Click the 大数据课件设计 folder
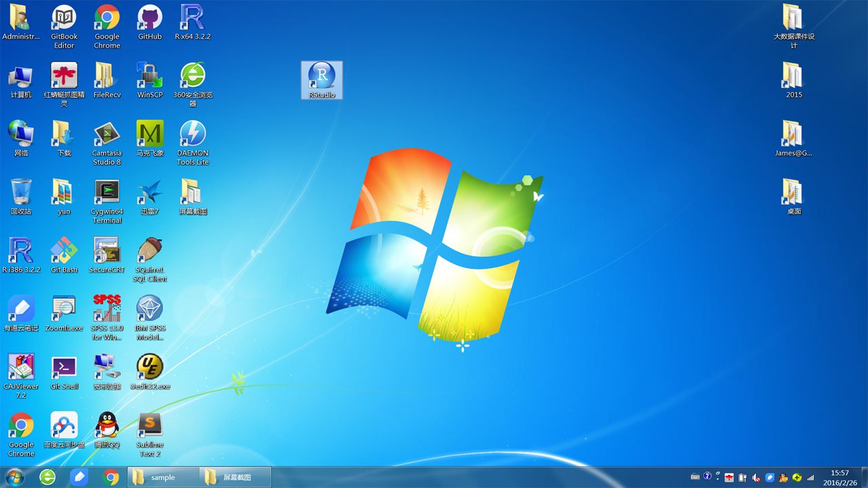Screen dimensions: 868x488 click(x=794, y=27)
